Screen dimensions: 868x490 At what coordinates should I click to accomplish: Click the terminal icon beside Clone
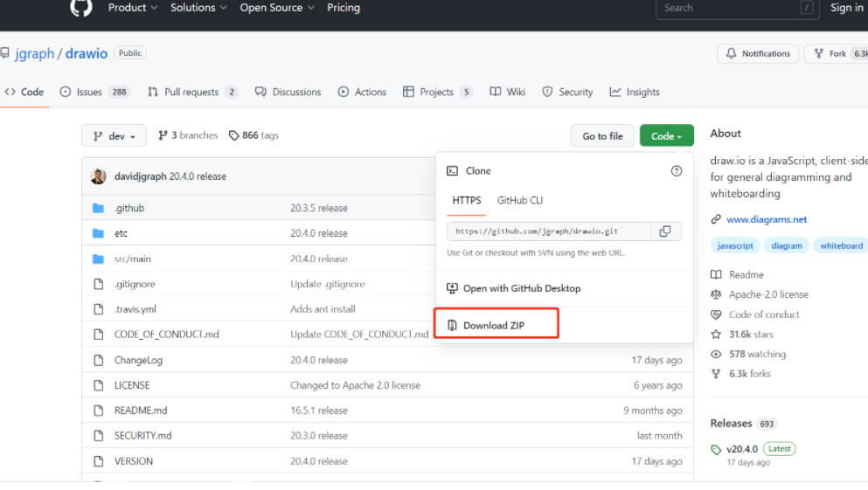pyautogui.click(x=452, y=171)
